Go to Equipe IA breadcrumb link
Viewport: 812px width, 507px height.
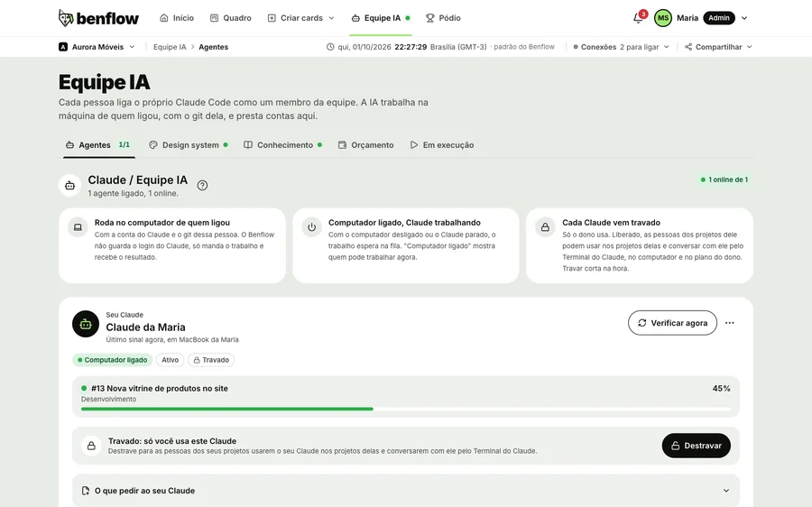point(170,47)
